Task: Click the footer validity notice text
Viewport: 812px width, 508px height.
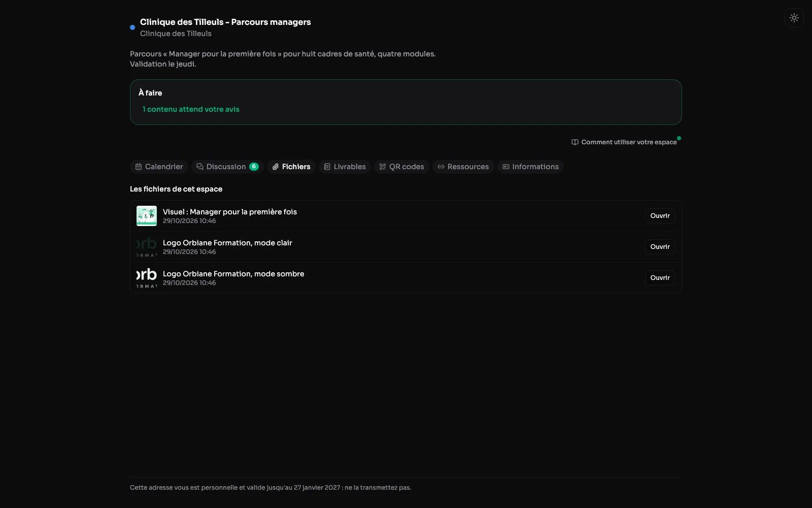Action: [x=270, y=488]
